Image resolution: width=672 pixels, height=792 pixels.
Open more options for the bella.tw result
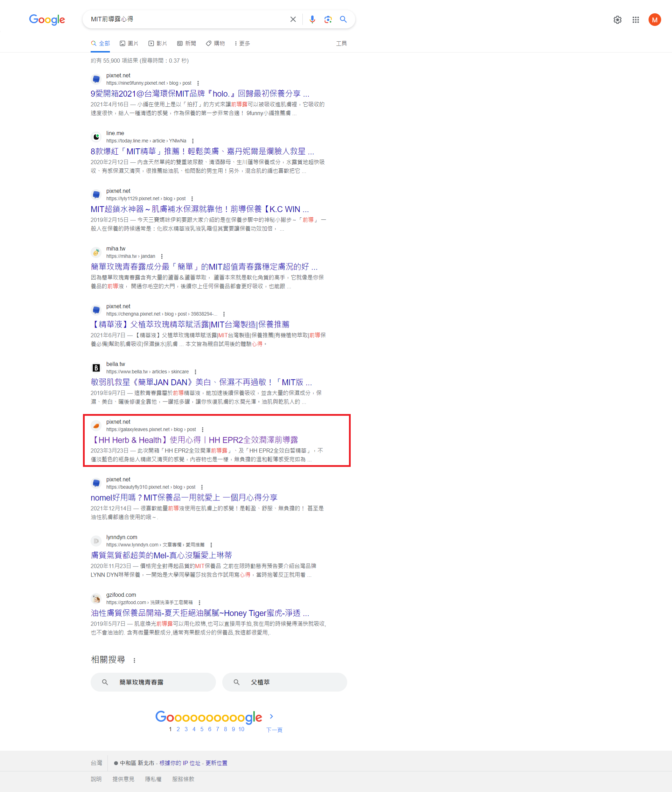click(x=195, y=372)
